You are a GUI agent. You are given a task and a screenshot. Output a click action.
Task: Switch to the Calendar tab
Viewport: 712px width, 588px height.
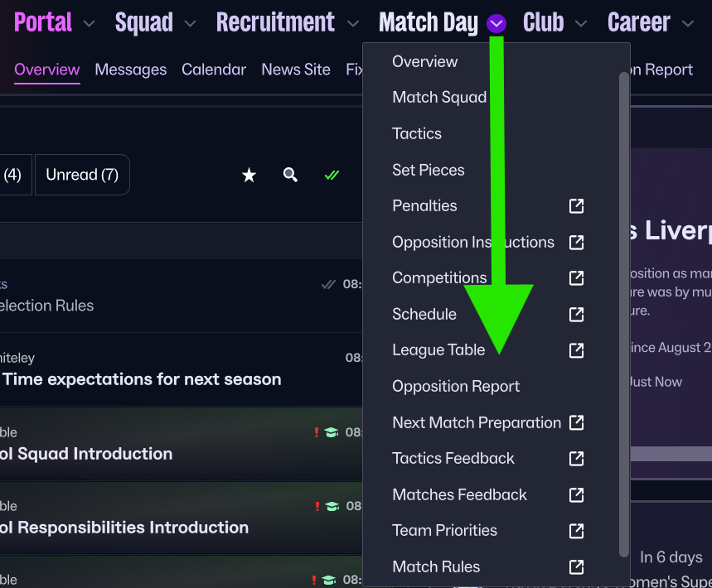coord(214,70)
